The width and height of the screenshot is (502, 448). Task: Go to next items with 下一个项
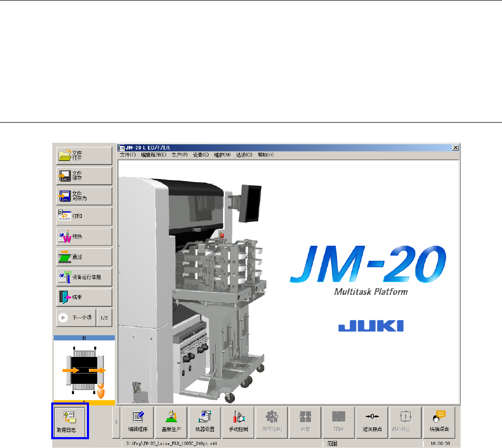click(x=76, y=318)
